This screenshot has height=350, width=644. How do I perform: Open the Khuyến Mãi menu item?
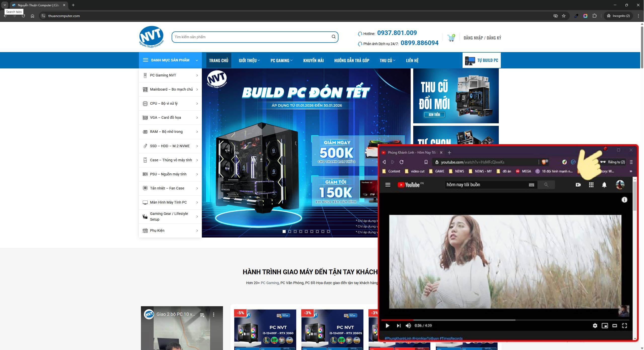coord(313,60)
